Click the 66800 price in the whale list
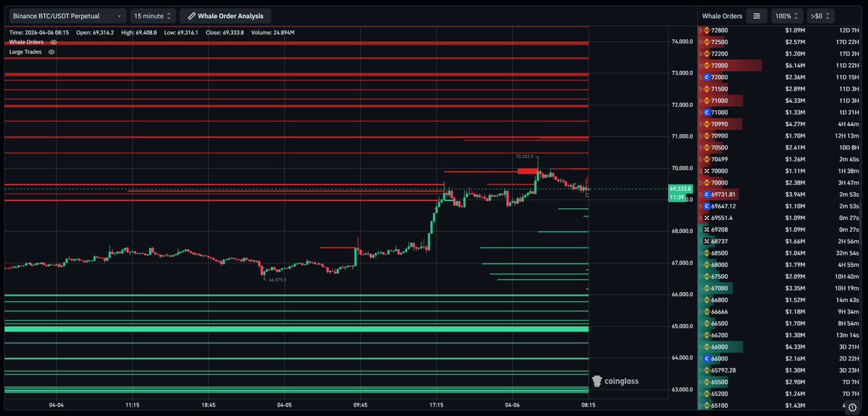Image resolution: width=868 pixels, height=416 pixels. pos(719,300)
